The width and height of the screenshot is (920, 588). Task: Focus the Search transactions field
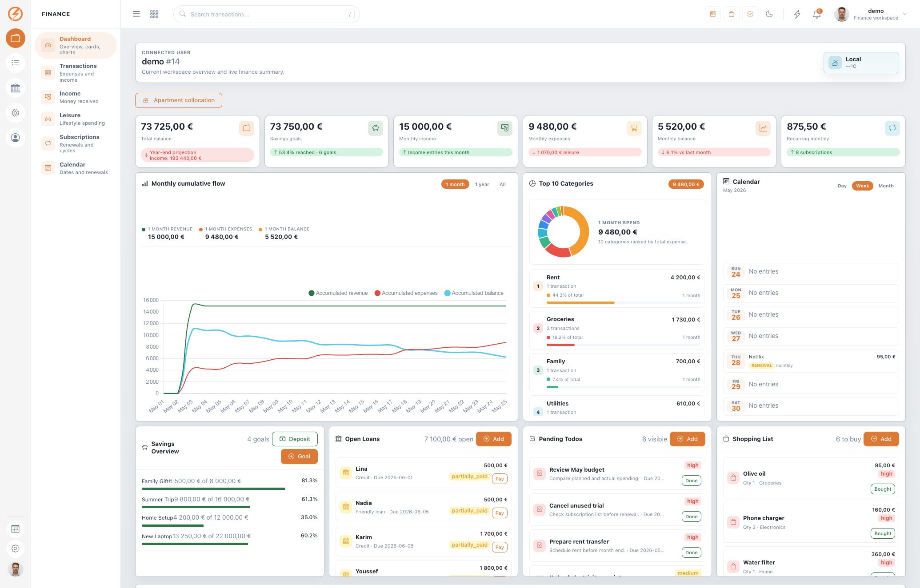pos(266,14)
